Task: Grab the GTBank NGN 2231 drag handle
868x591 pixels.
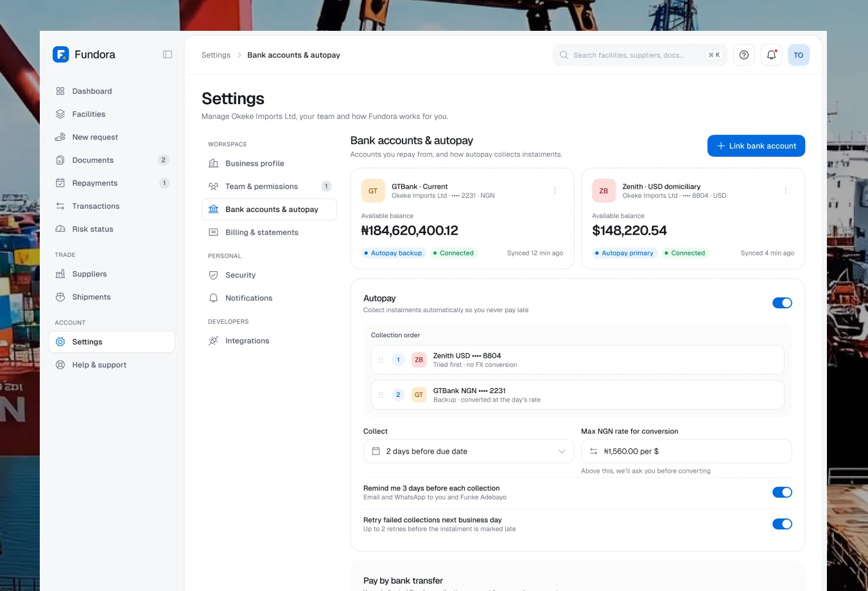Action: pos(381,395)
